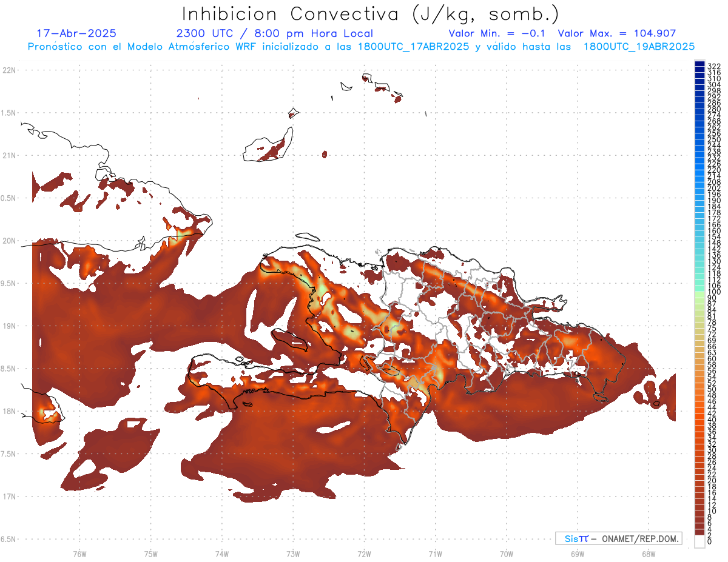
Task: Click the '17N' latitude label
Action: tap(9, 496)
